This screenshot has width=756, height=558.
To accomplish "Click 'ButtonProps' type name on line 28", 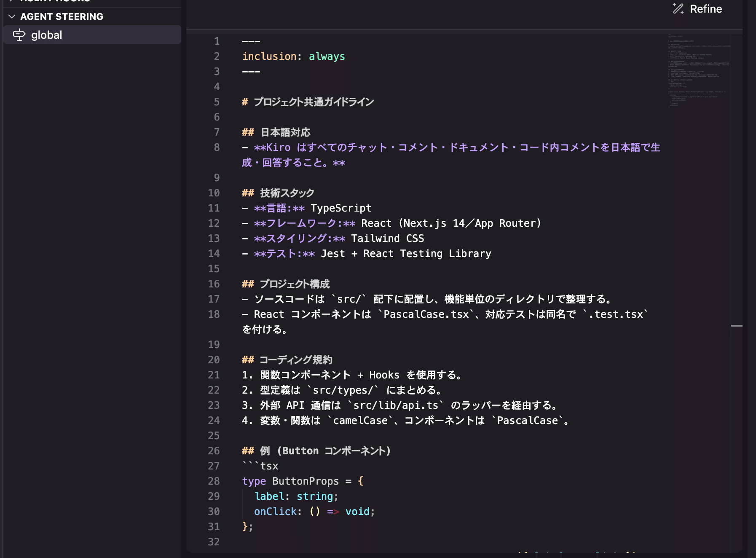I will point(305,481).
